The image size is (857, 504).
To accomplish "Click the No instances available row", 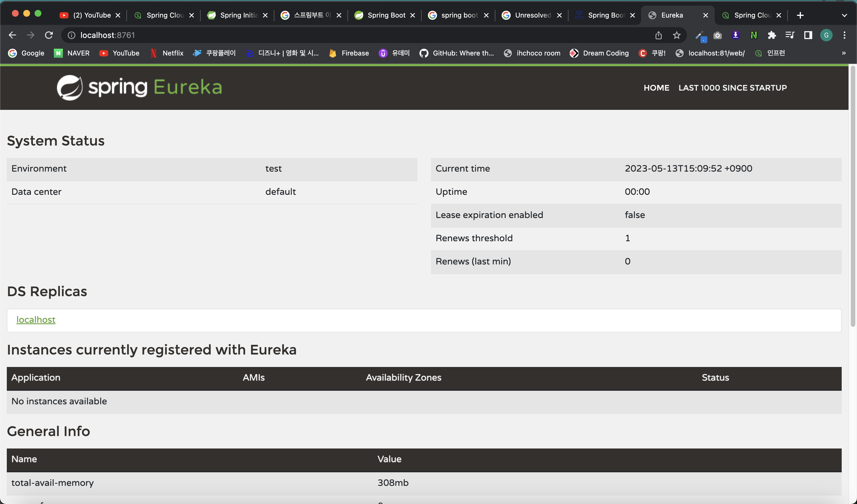I will tap(424, 402).
